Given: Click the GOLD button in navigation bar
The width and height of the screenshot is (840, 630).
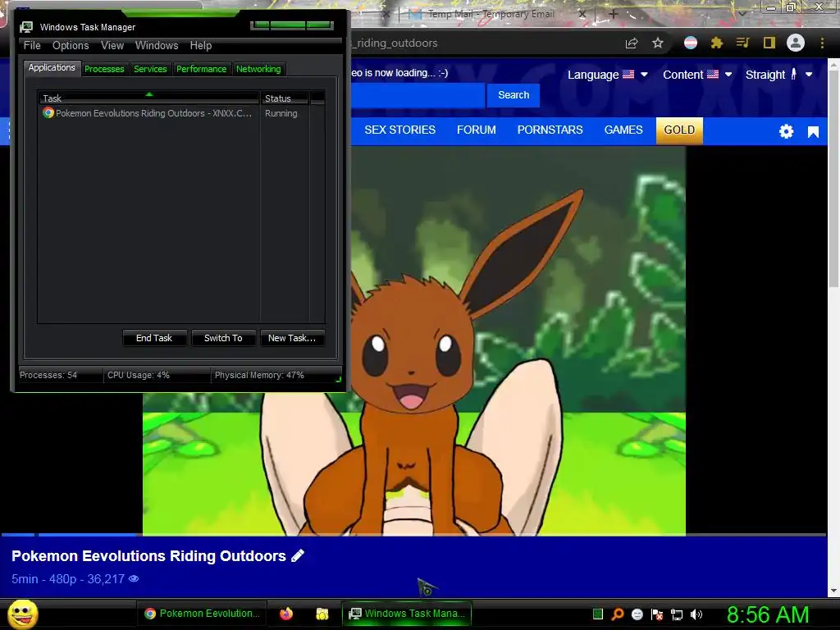Looking at the screenshot, I should (679, 130).
